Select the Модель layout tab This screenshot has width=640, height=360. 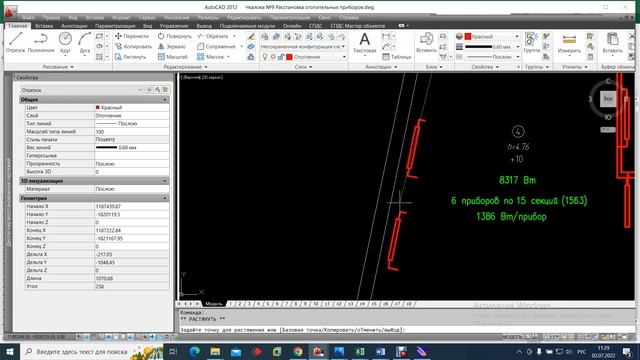pyautogui.click(x=213, y=304)
